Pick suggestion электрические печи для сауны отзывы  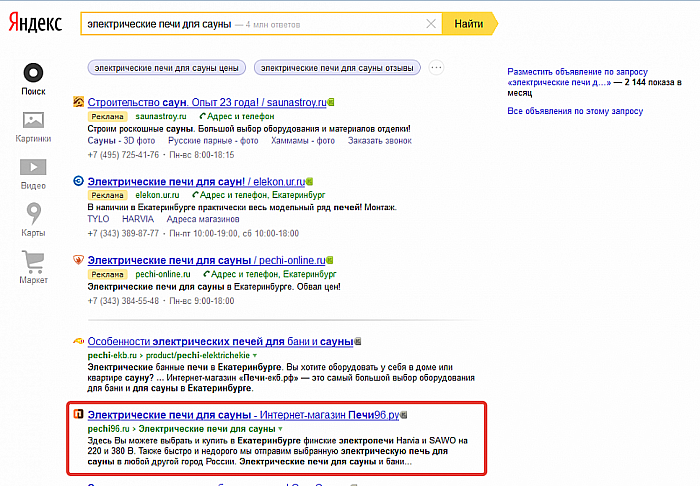(x=337, y=68)
